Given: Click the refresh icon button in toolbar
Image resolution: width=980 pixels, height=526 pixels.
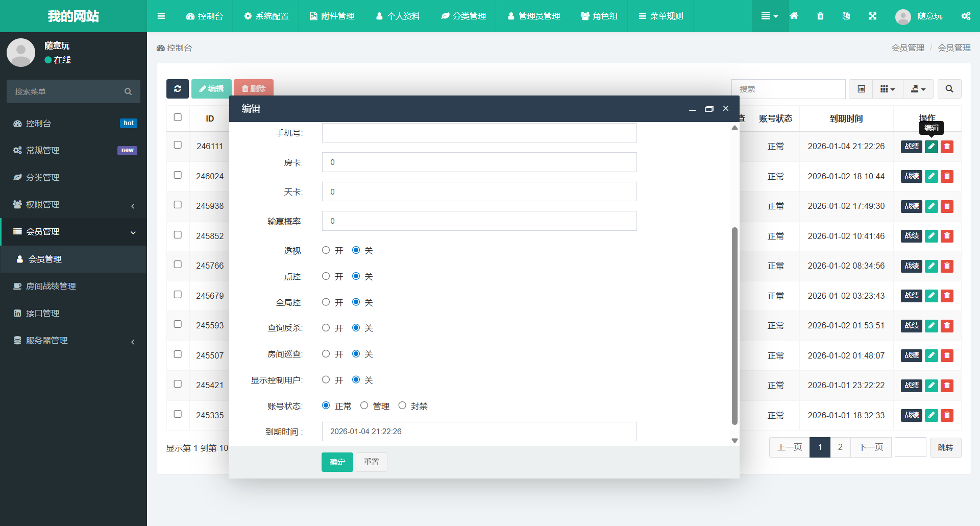Looking at the screenshot, I should [177, 89].
